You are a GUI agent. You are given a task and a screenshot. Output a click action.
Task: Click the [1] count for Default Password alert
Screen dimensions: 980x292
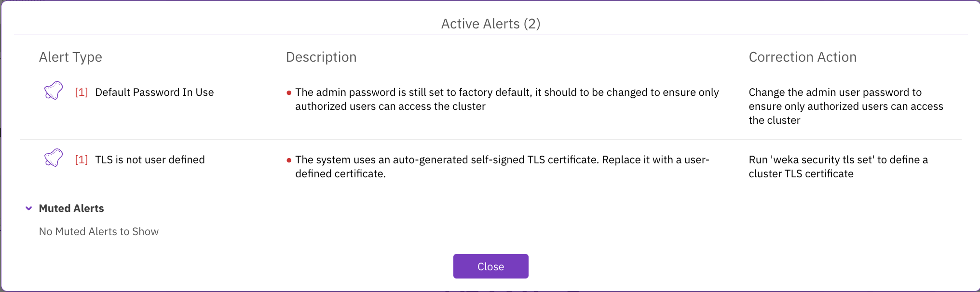(x=82, y=93)
